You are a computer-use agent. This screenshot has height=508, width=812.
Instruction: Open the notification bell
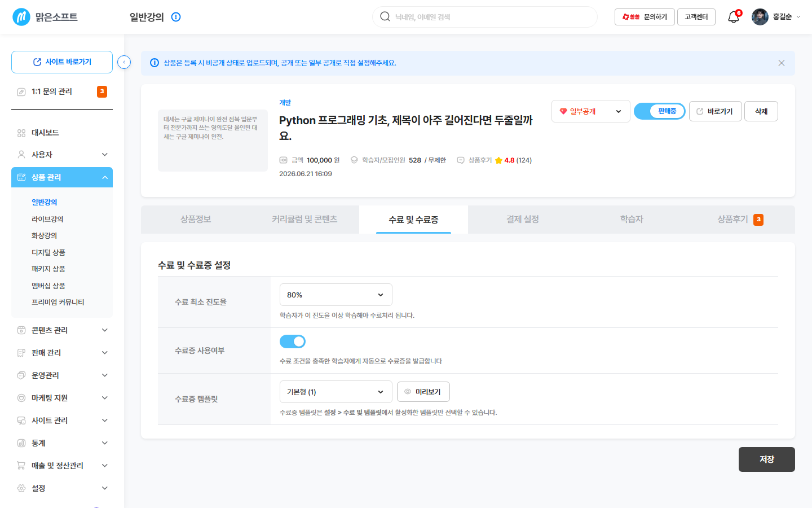click(x=733, y=17)
